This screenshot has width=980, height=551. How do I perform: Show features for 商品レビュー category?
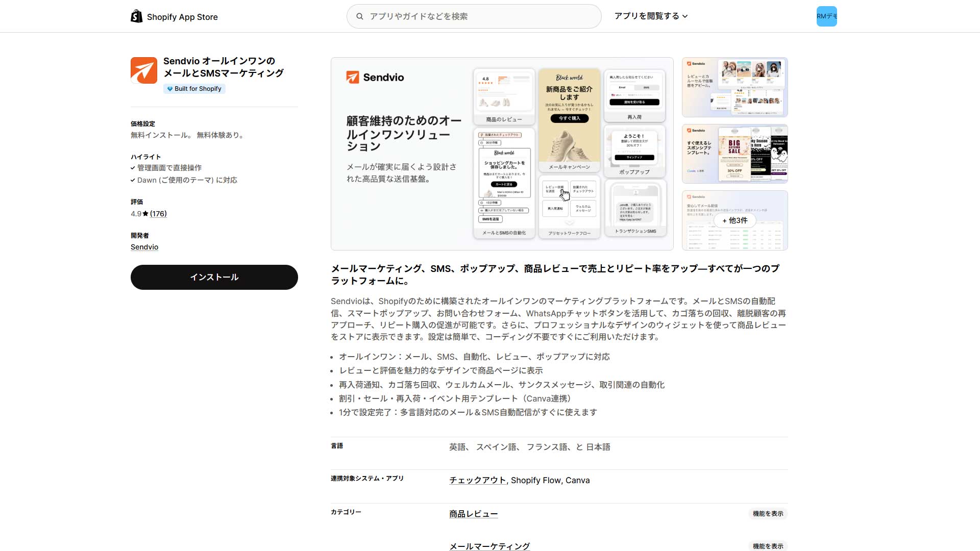(x=768, y=514)
